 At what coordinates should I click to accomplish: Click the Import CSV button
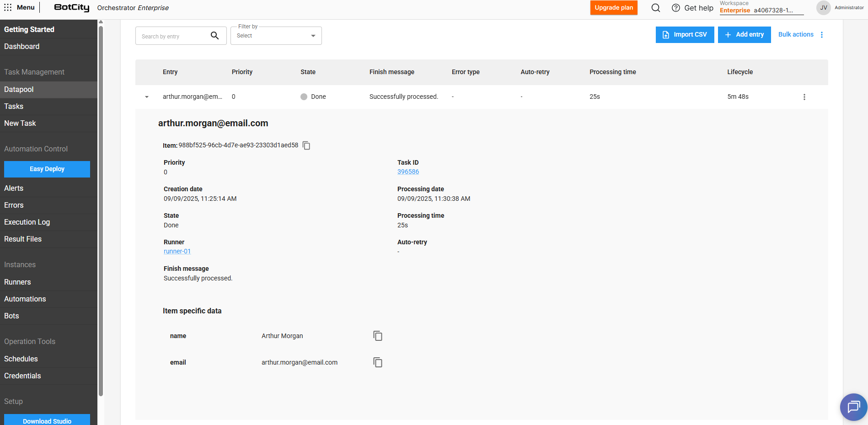coord(685,35)
